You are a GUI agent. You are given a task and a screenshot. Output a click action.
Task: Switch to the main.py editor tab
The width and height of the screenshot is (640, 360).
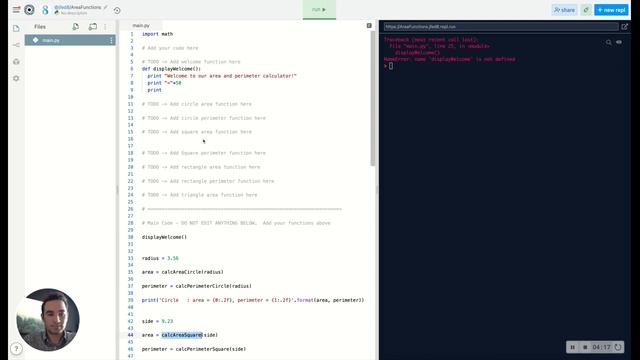[x=141, y=25]
